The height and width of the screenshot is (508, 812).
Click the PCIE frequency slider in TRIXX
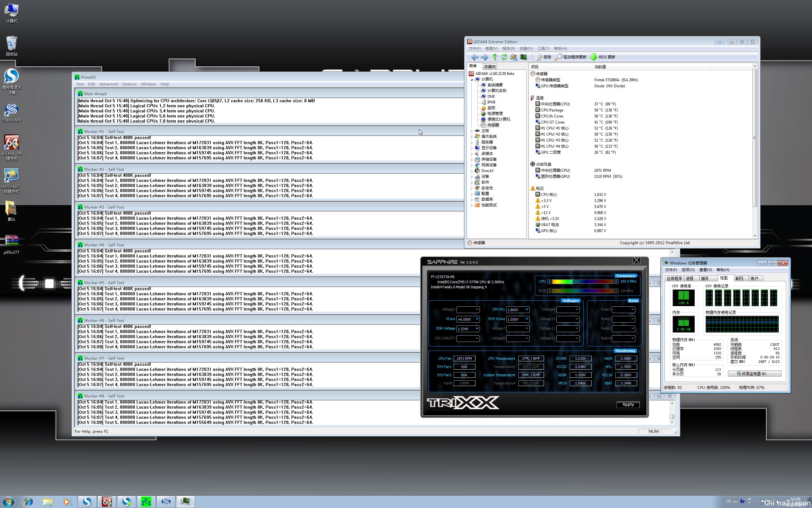[582, 291]
